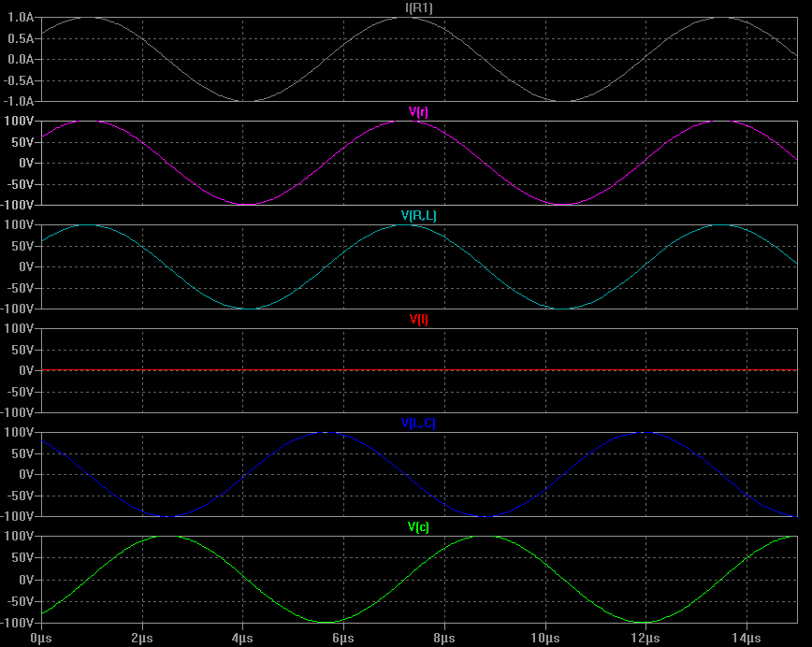
Task: Click the 50V label in V(l) pane
Action: pyautogui.click(x=22, y=350)
